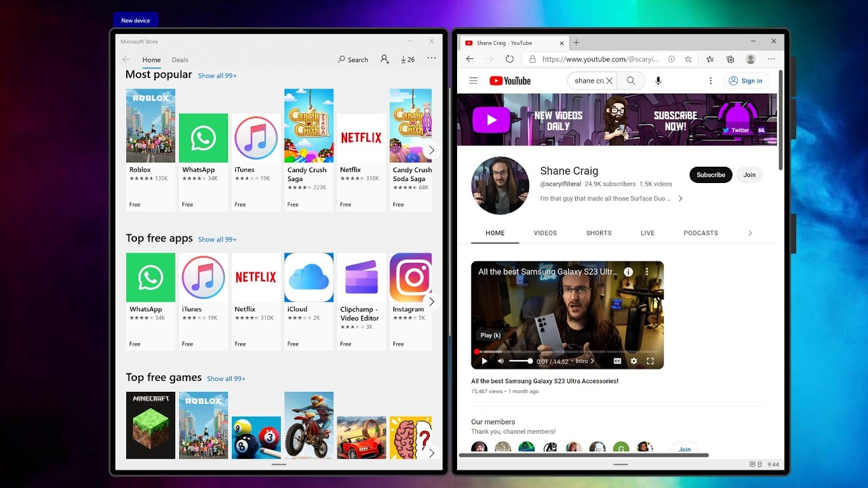Viewport: 868px width, 488px height.
Task: Open Candy Crush Saga app tile
Action: [x=309, y=150]
